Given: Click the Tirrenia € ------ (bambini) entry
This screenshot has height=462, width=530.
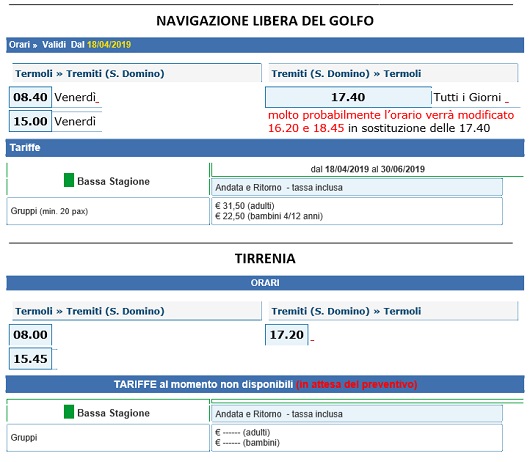Looking at the screenshot, I should click(247, 442).
